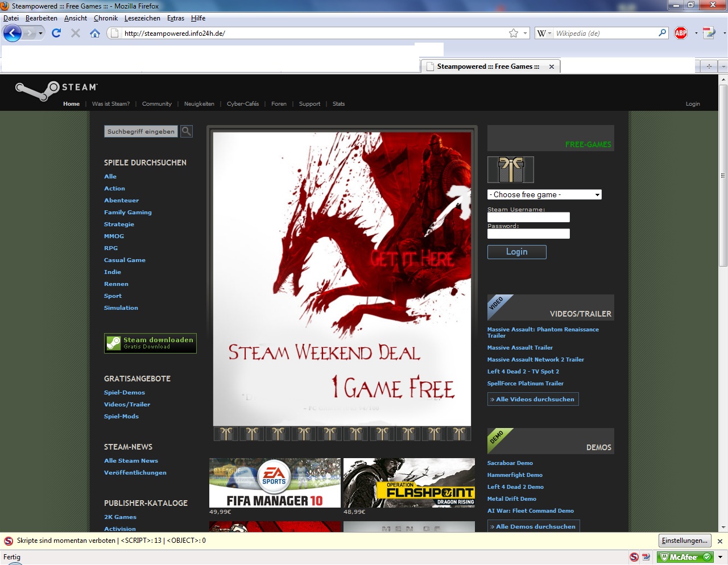This screenshot has width=728, height=565.
Task: Click the gift box icon under Free-Games
Action: click(x=511, y=169)
